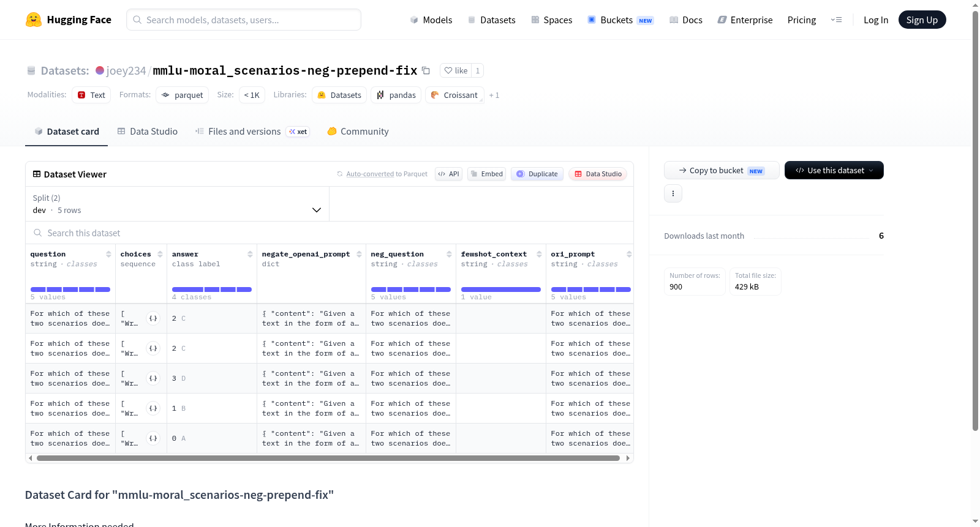
Task: Expand JSON in choices cell of answer 0 A row
Action: pos(153,438)
